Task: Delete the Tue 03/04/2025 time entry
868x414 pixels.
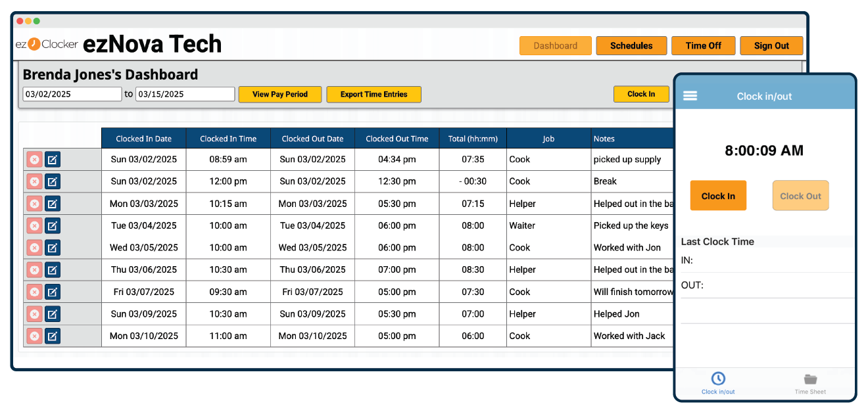Action: click(34, 225)
